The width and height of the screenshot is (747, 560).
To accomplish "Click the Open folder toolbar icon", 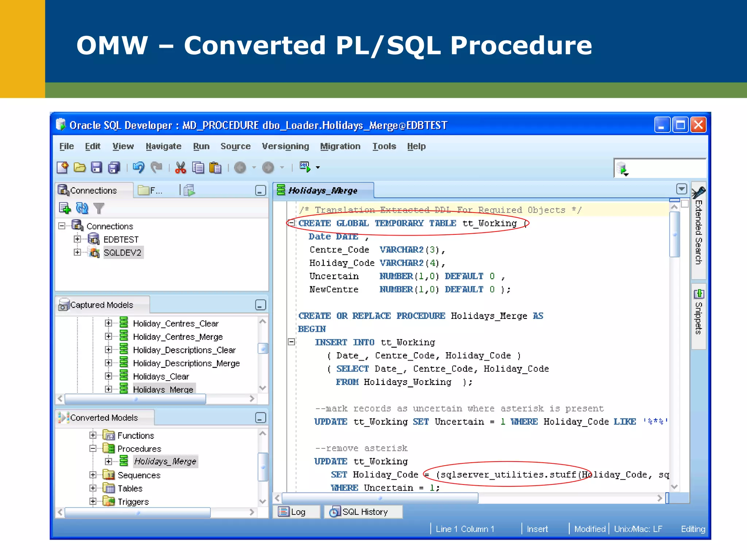I will tap(80, 167).
